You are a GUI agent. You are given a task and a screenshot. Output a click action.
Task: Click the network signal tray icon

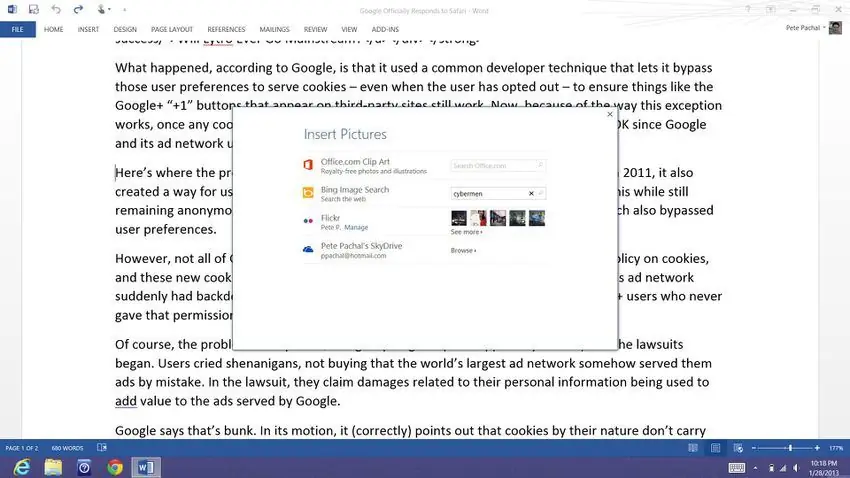[x=783, y=468]
